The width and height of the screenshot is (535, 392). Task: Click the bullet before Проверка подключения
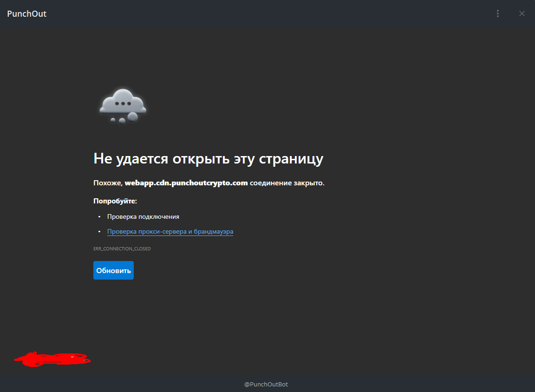coord(99,216)
